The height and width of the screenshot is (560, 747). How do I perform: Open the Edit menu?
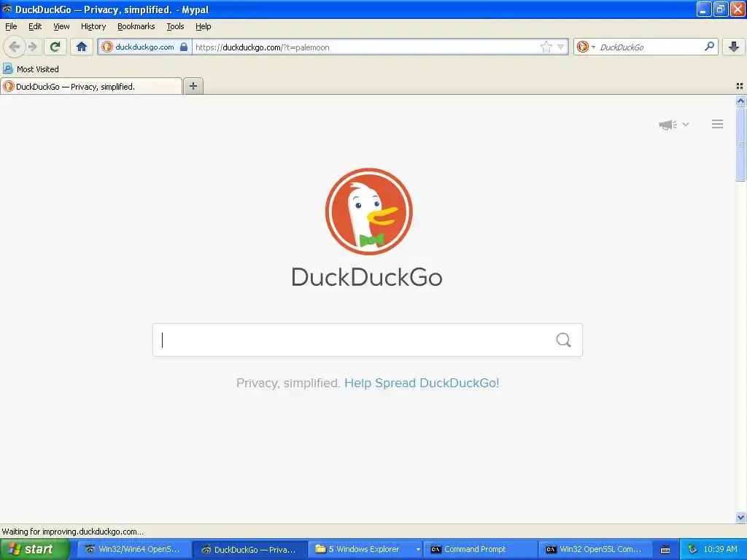pyautogui.click(x=35, y=26)
